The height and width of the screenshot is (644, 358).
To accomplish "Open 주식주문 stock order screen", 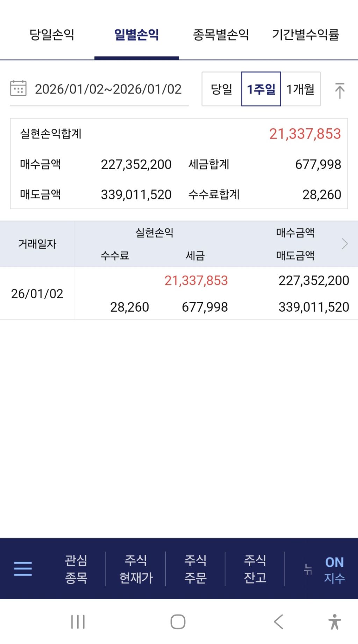I will (195, 569).
